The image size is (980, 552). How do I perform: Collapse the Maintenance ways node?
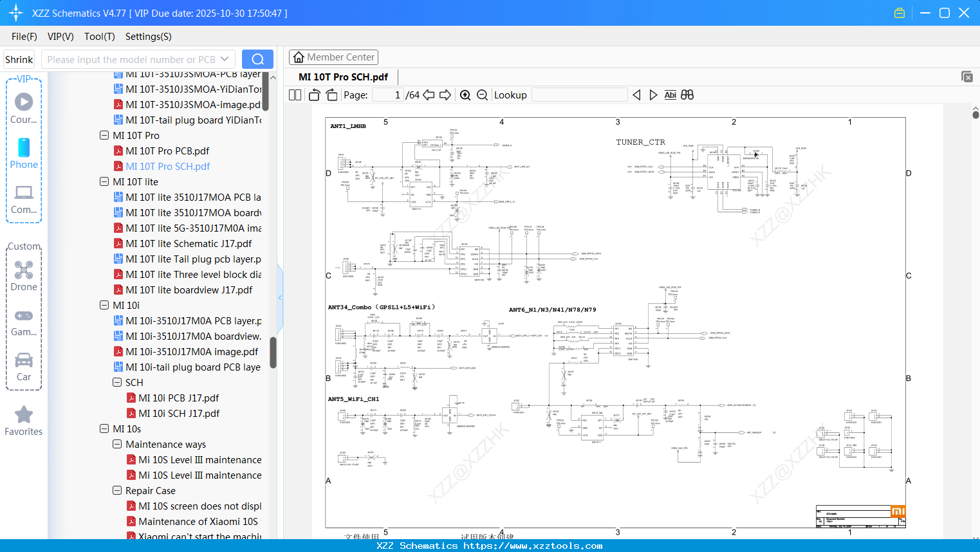pyautogui.click(x=117, y=445)
